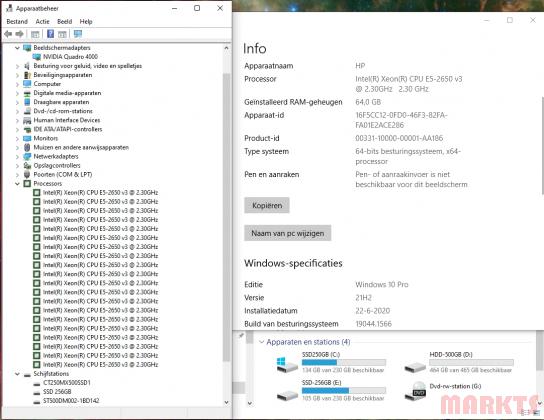Click the Draagbare apparaten tree label
The image size is (544, 420).
(61, 102)
